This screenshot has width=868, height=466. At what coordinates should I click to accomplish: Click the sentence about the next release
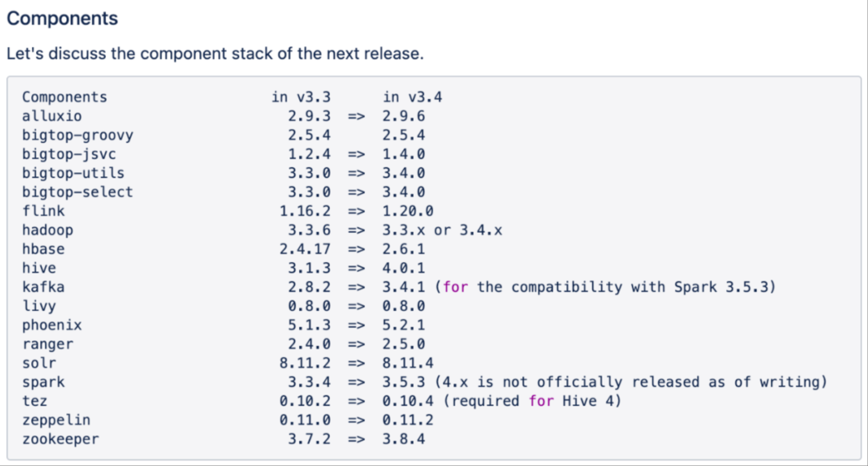(x=215, y=54)
